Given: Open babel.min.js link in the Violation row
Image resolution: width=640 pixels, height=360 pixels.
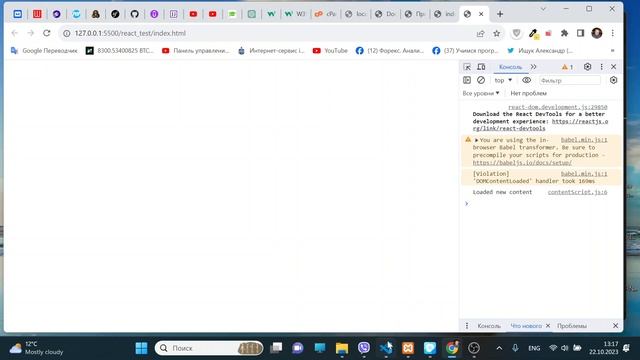Looking at the screenshot, I should [584, 174].
